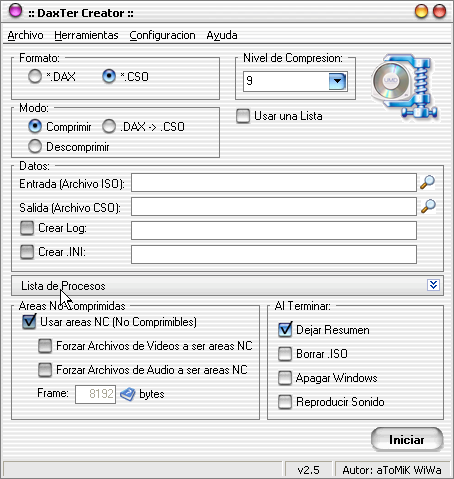Select the .DAX -> .CSO mode
This screenshot has width=454, height=479.
[109, 126]
